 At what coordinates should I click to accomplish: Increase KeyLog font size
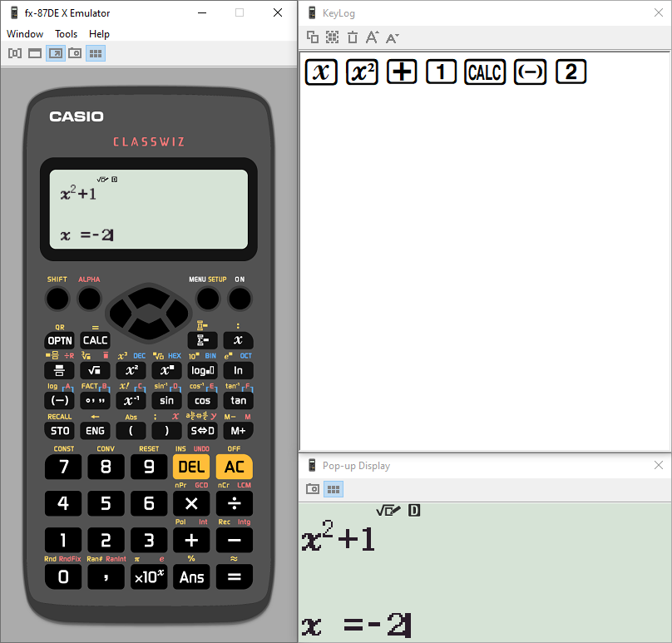coord(373,37)
